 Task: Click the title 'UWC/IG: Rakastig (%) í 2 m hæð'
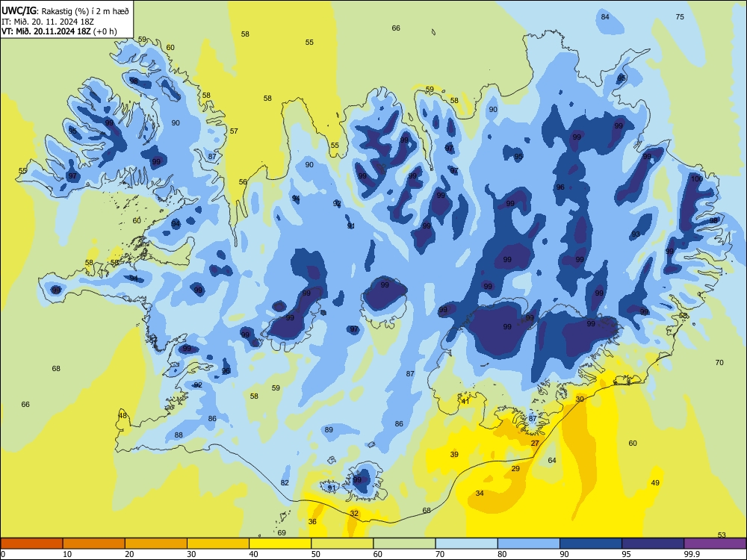(x=65, y=11)
